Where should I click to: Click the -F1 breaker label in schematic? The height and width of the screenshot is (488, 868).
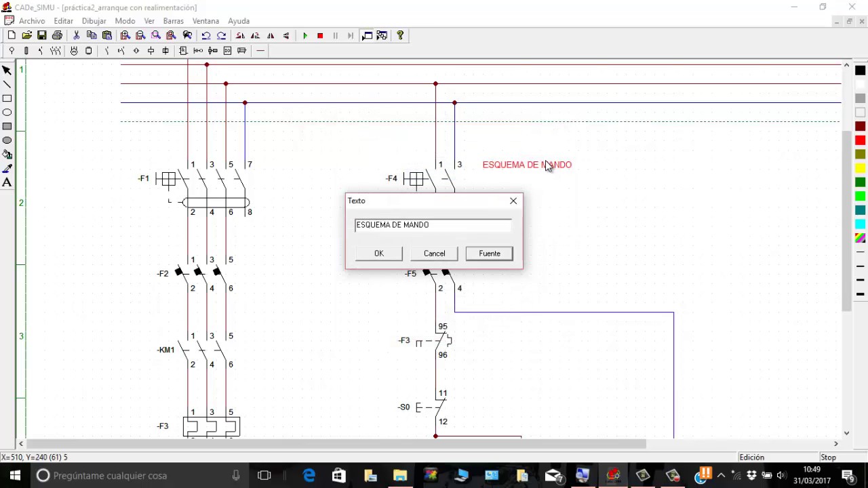click(x=143, y=178)
